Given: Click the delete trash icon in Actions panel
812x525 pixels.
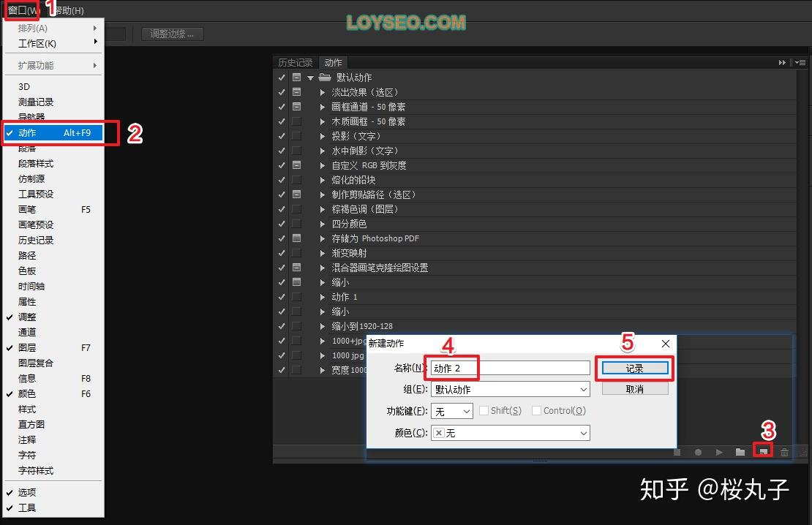Looking at the screenshot, I should pyautogui.click(x=784, y=452).
